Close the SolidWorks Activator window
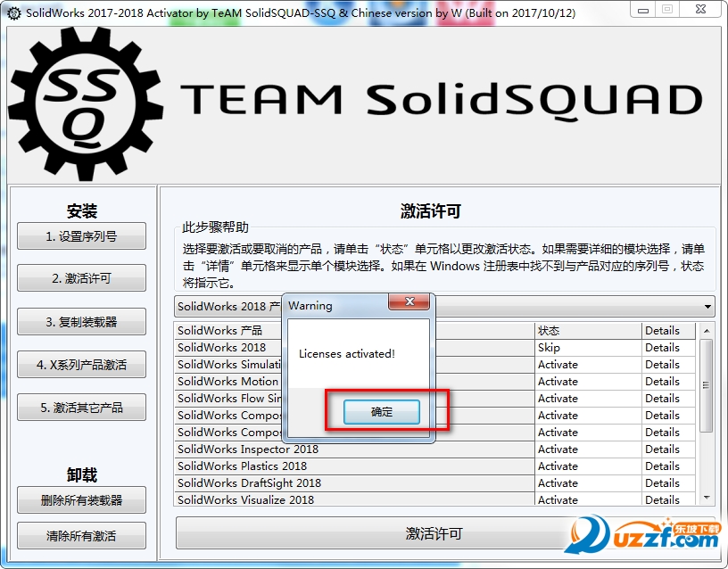 click(x=700, y=9)
